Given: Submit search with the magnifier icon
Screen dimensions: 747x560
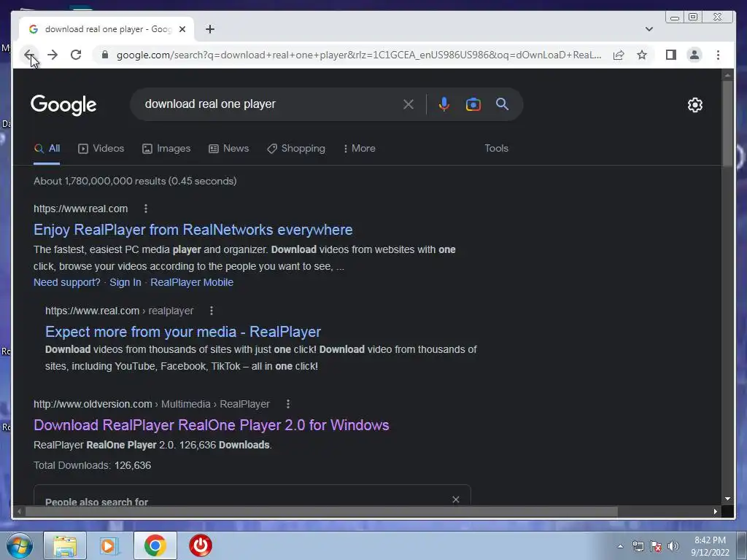Looking at the screenshot, I should pos(502,104).
